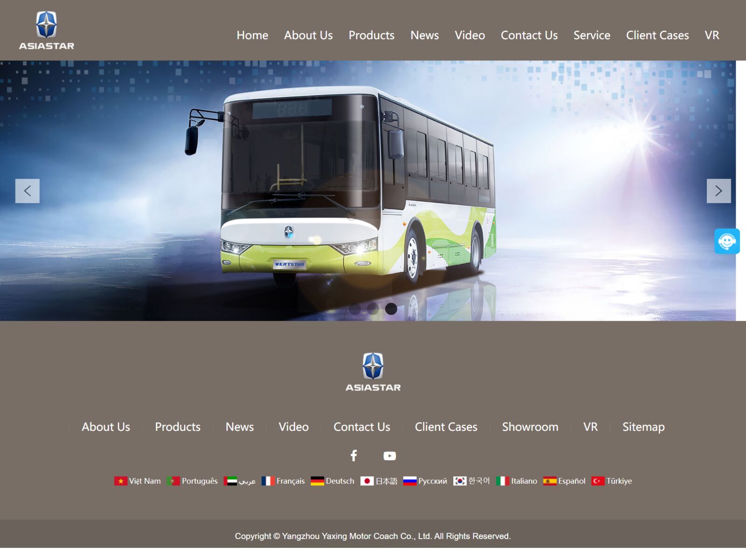Go to second carousel slide dot
746x560 pixels.
pyautogui.click(x=373, y=309)
